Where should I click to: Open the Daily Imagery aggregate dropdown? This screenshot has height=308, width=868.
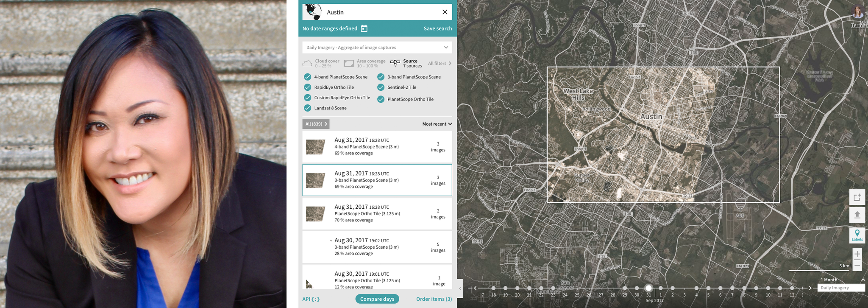[x=377, y=48]
